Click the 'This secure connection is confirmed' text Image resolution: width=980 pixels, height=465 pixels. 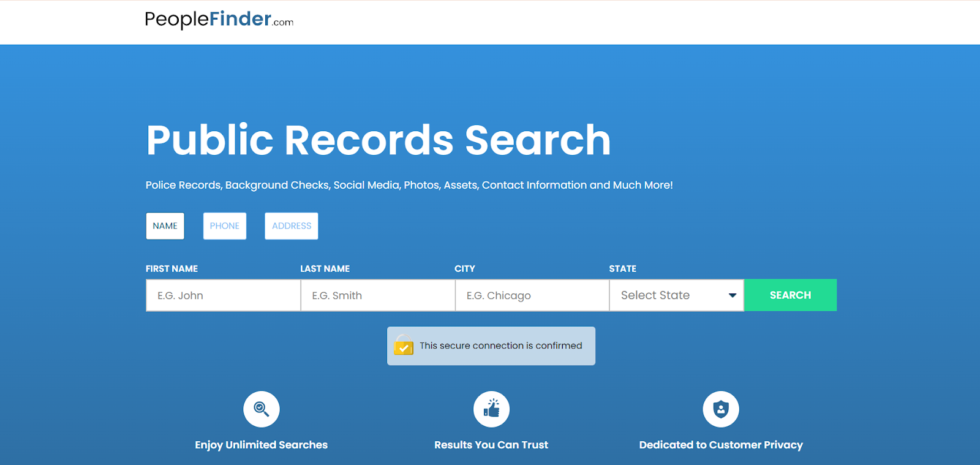tap(500, 346)
